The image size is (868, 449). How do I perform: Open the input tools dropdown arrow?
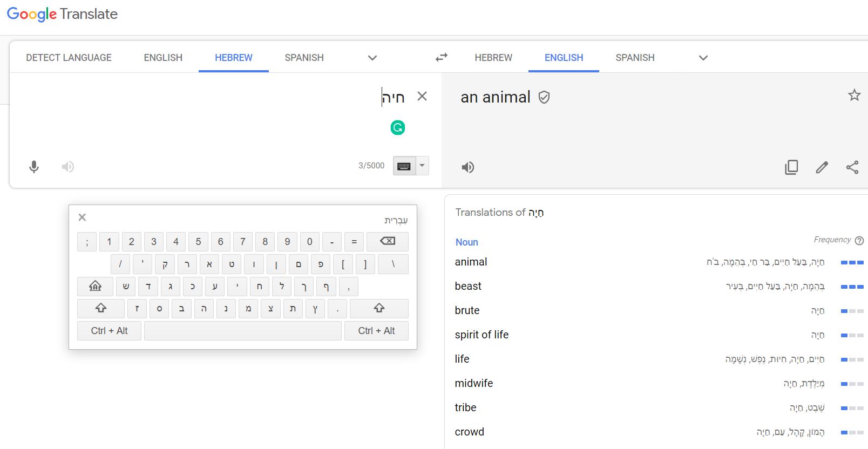click(423, 166)
